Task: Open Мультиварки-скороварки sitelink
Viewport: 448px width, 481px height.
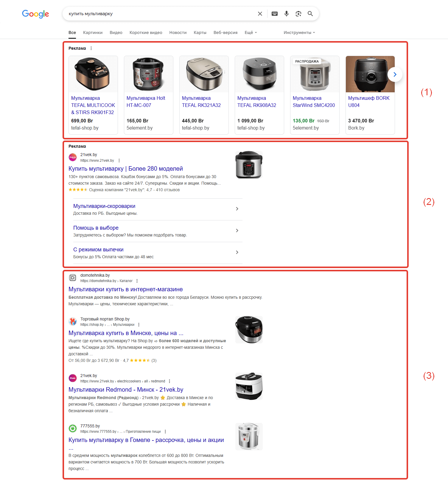Action: 104,206
